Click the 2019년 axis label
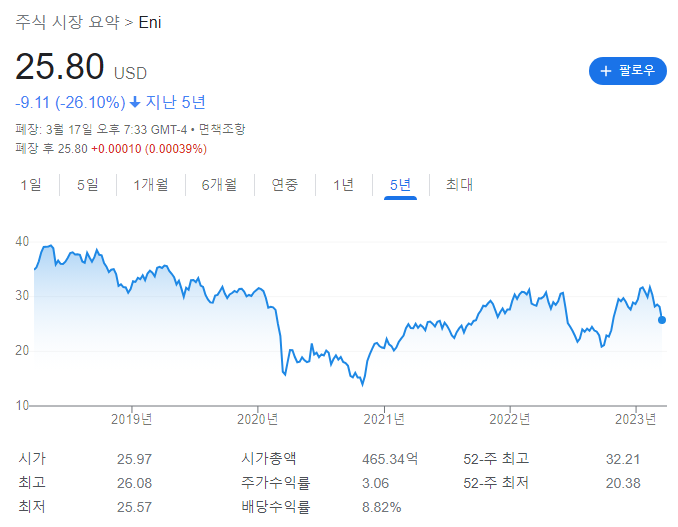The width and height of the screenshot is (678, 527). click(x=131, y=419)
